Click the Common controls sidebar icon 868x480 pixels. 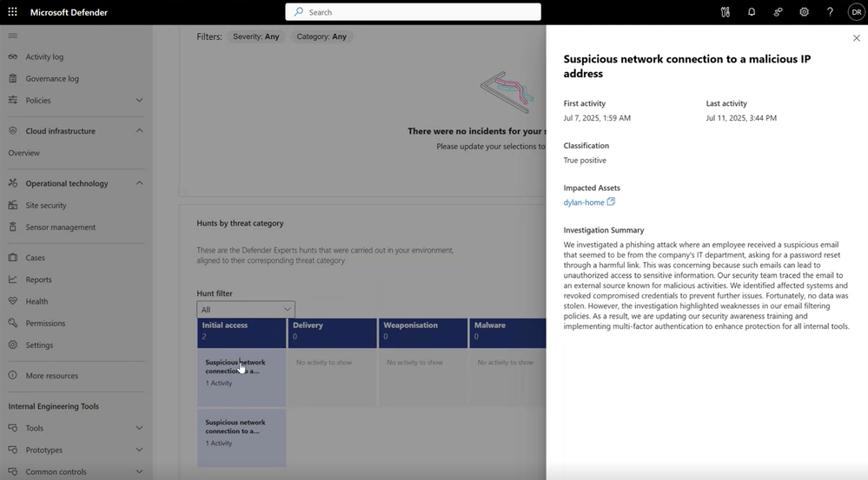(13, 471)
